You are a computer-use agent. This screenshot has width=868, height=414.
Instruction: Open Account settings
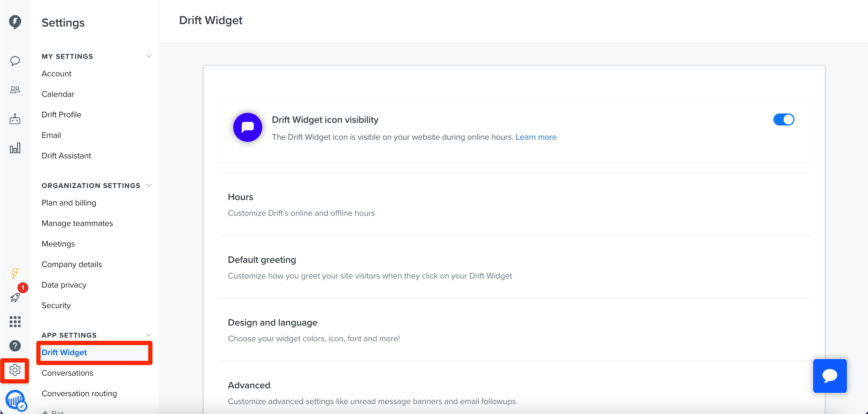tap(56, 74)
